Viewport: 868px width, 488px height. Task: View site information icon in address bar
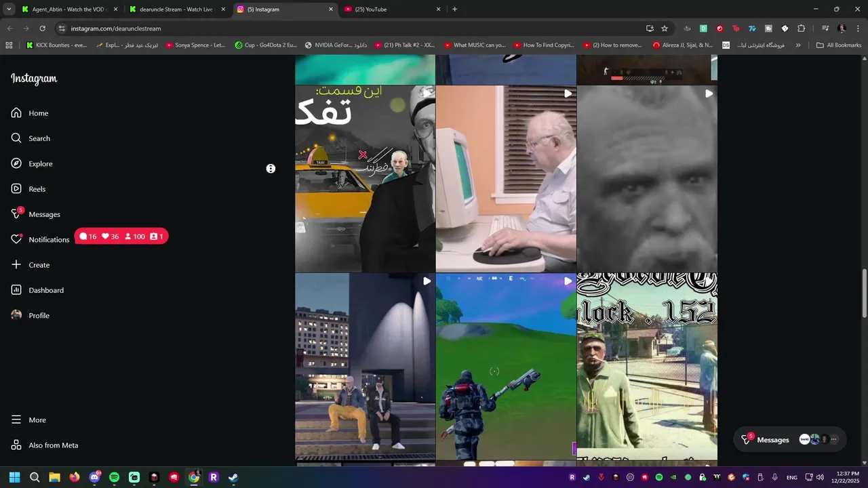pyautogui.click(x=62, y=28)
